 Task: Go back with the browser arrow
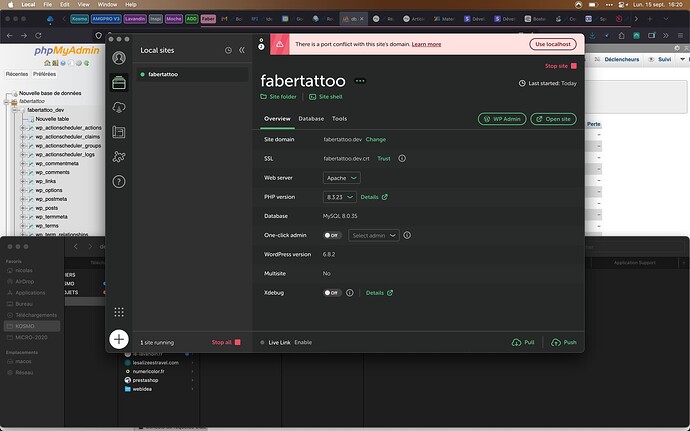click(x=10, y=35)
